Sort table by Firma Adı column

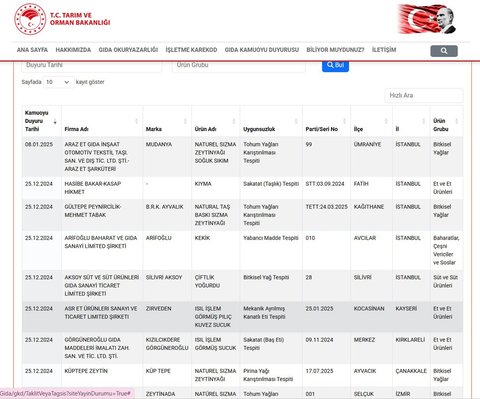pos(136,121)
